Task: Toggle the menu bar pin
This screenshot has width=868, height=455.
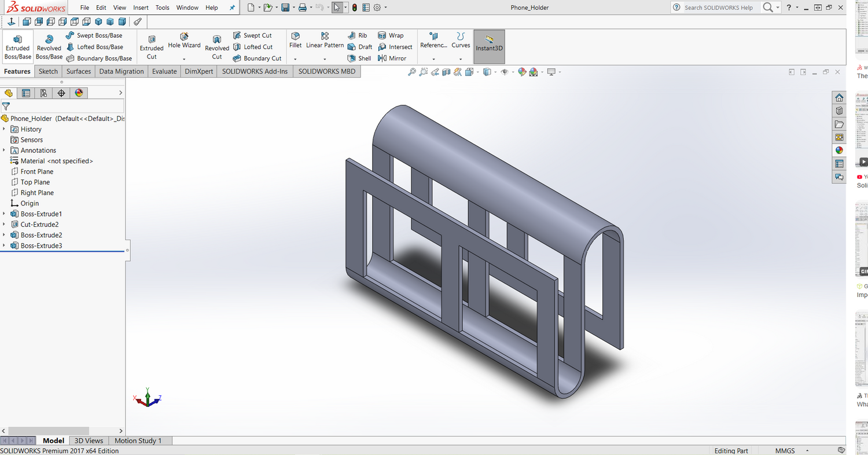Action: click(233, 8)
